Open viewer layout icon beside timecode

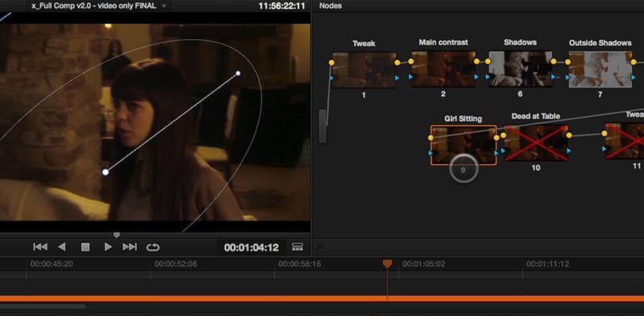298,247
